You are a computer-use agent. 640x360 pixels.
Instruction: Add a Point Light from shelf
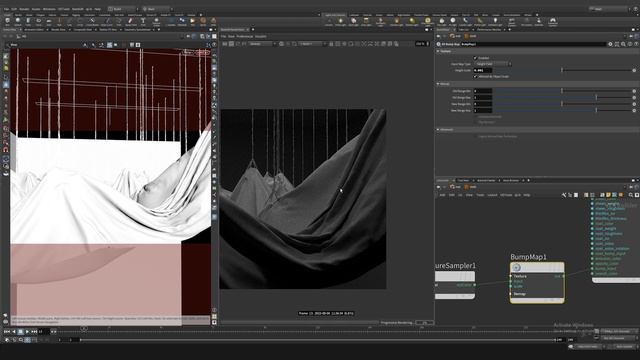[x=341, y=22]
